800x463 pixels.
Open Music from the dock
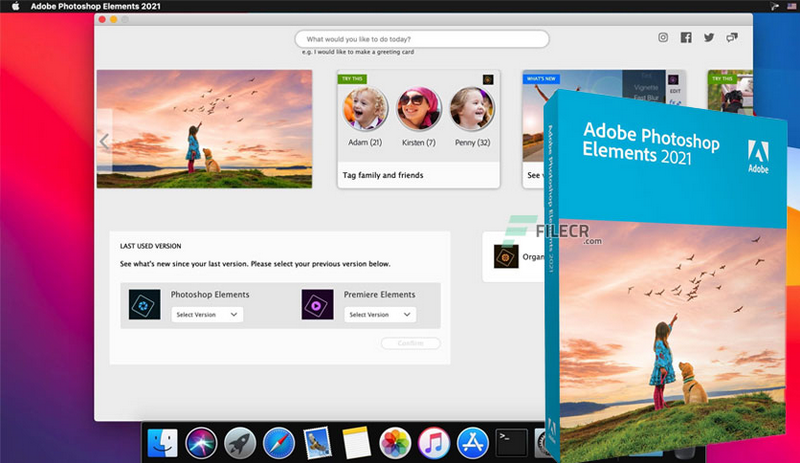pos(434,443)
